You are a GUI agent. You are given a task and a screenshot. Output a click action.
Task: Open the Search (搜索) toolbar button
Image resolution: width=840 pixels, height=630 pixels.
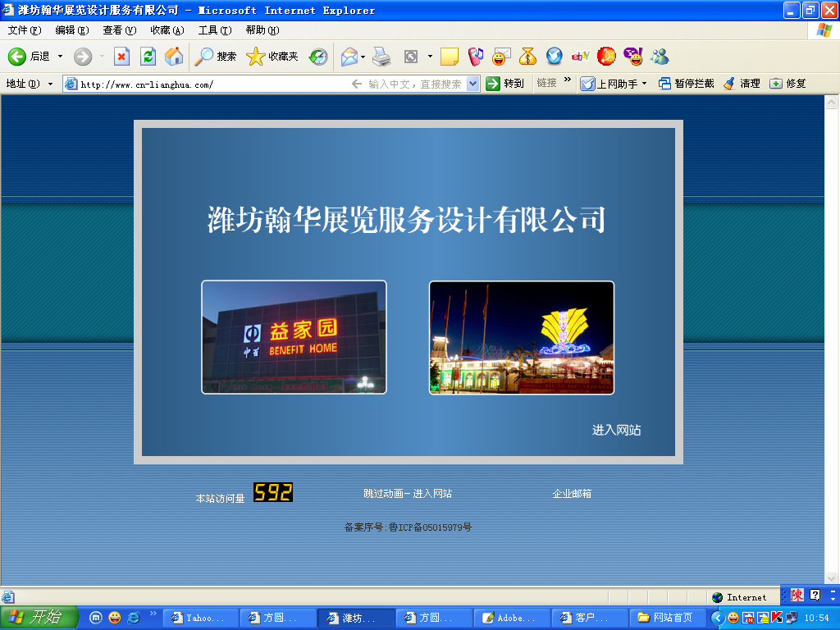[x=216, y=57]
